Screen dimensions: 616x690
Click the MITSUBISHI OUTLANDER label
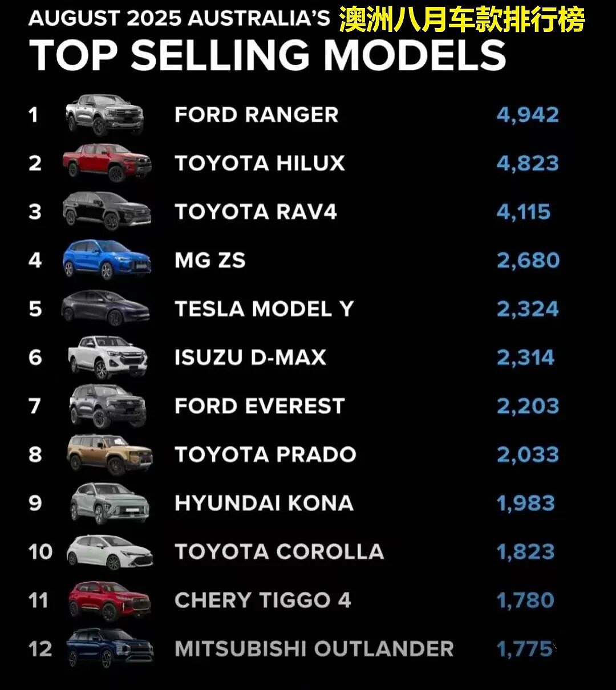click(314, 649)
